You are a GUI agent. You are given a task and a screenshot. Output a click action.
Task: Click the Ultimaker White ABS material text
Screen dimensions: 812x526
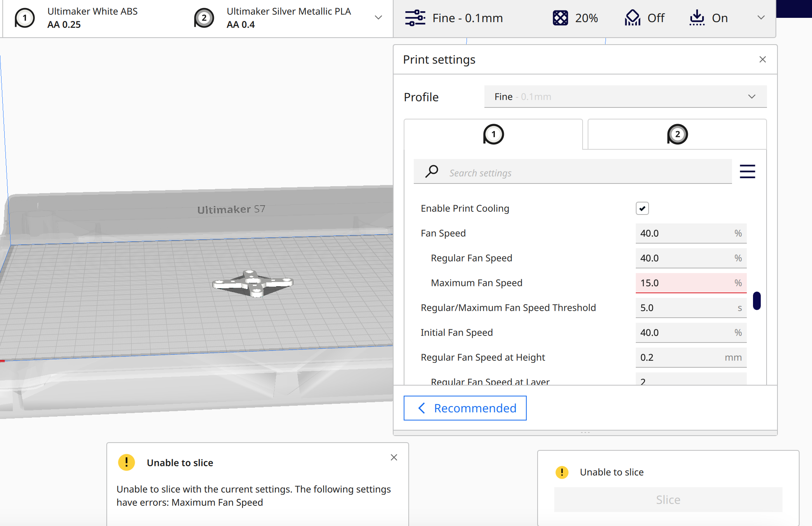92,11
